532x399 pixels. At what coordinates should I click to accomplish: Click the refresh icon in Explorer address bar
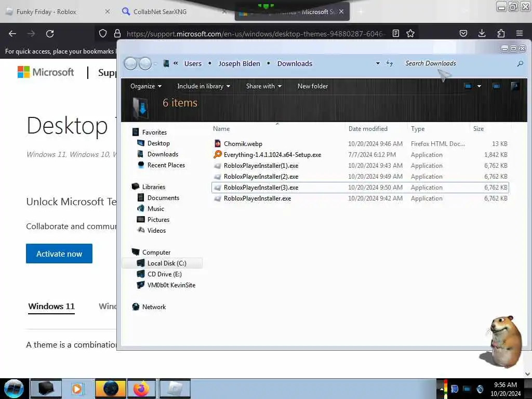click(390, 63)
